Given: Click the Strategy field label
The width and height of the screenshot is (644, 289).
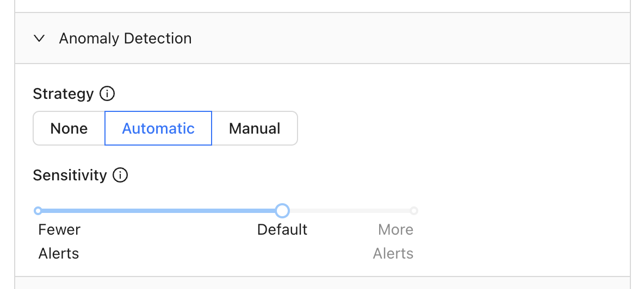Looking at the screenshot, I should pos(63,94).
